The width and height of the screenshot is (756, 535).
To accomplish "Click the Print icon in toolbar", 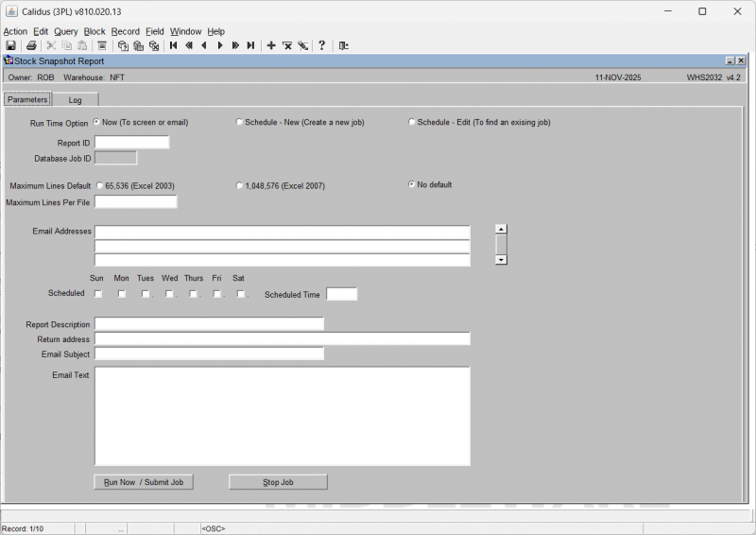I will coord(31,45).
